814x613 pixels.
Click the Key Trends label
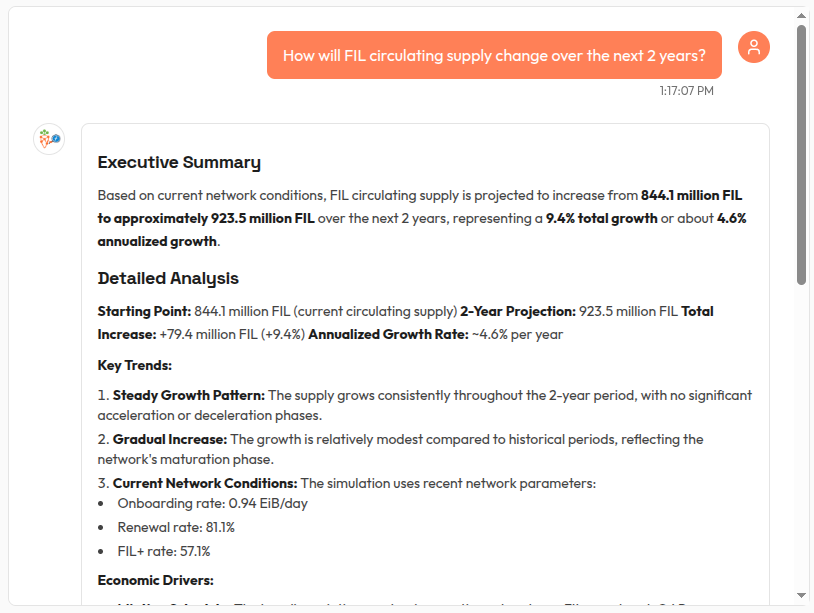click(x=135, y=365)
